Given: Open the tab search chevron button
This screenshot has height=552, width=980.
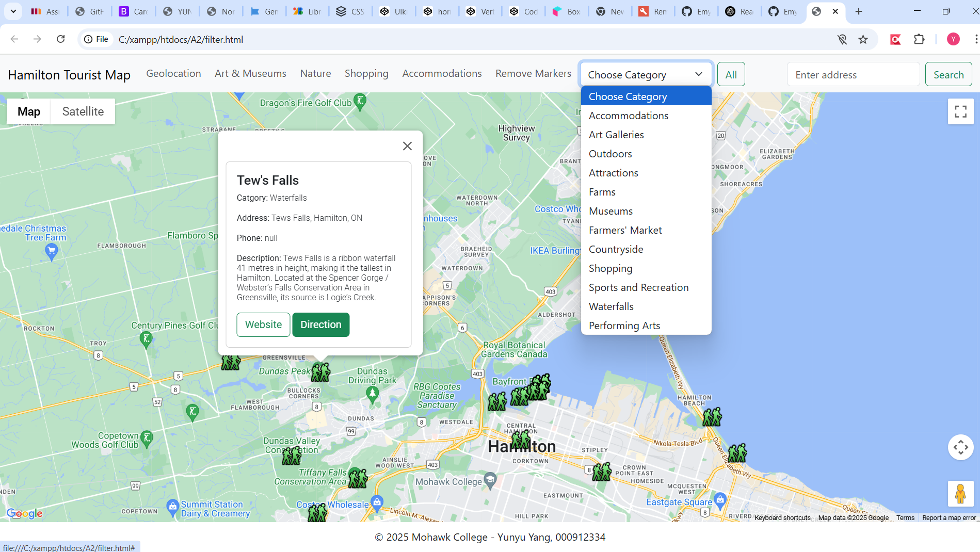Looking at the screenshot, I should [x=13, y=11].
